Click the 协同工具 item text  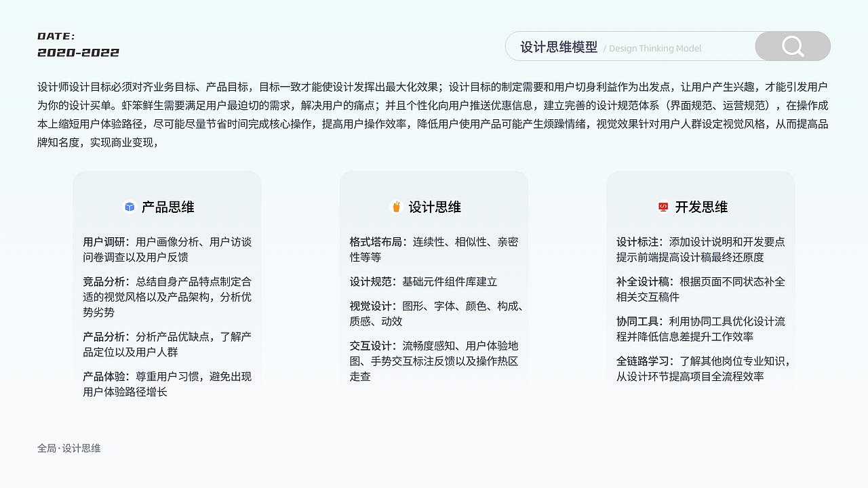click(701, 329)
